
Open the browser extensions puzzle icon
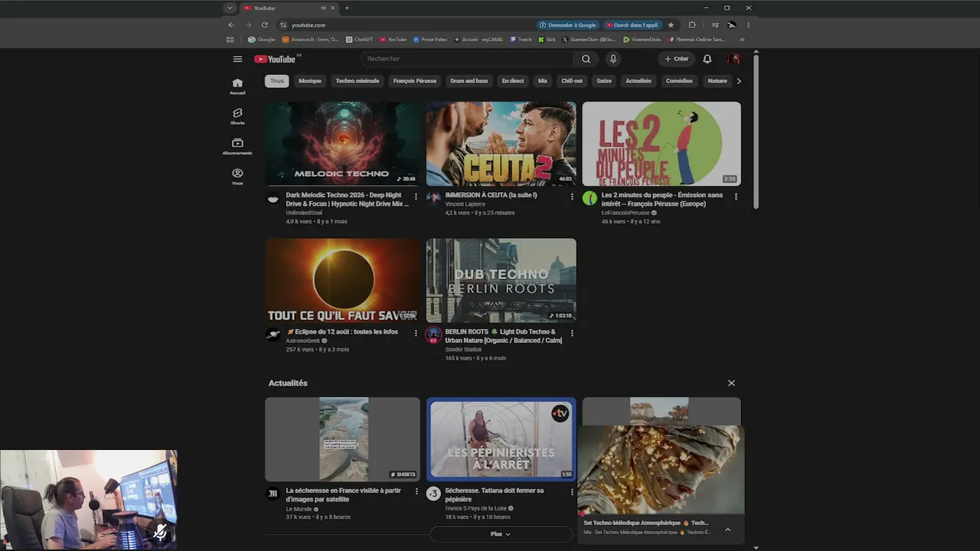[692, 24]
